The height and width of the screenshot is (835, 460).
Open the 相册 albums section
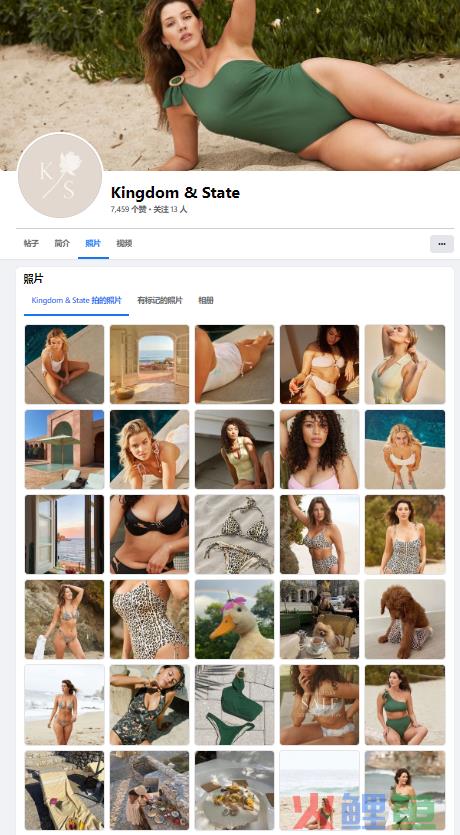206,300
